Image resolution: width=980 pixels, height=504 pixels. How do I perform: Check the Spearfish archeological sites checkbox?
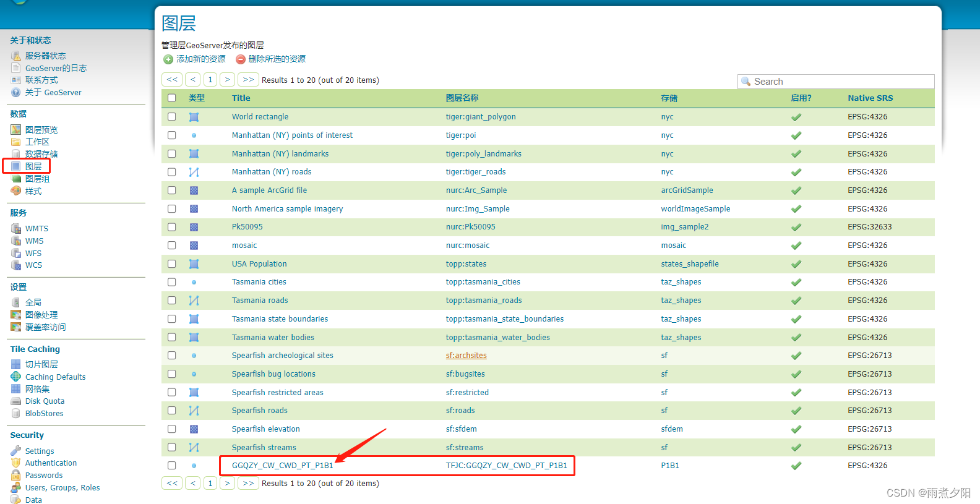pyautogui.click(x=172, y=355)
